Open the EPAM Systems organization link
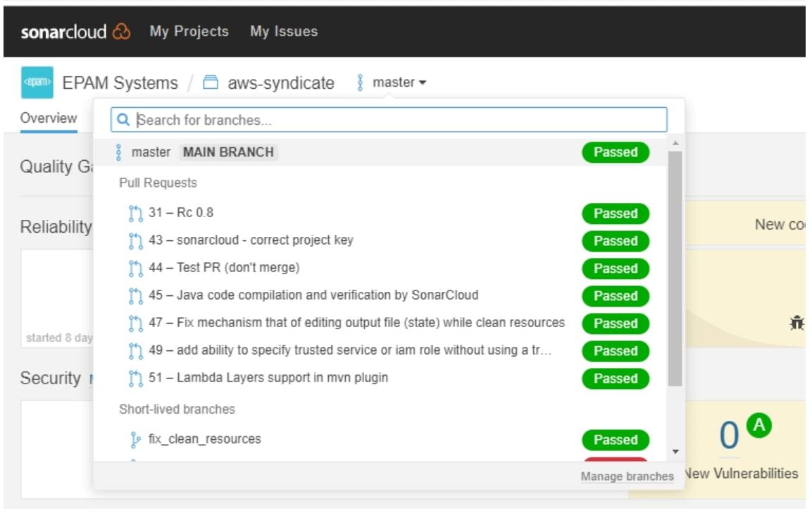The height and width of the screenshot is (516, 812). (x=120, y=83)
